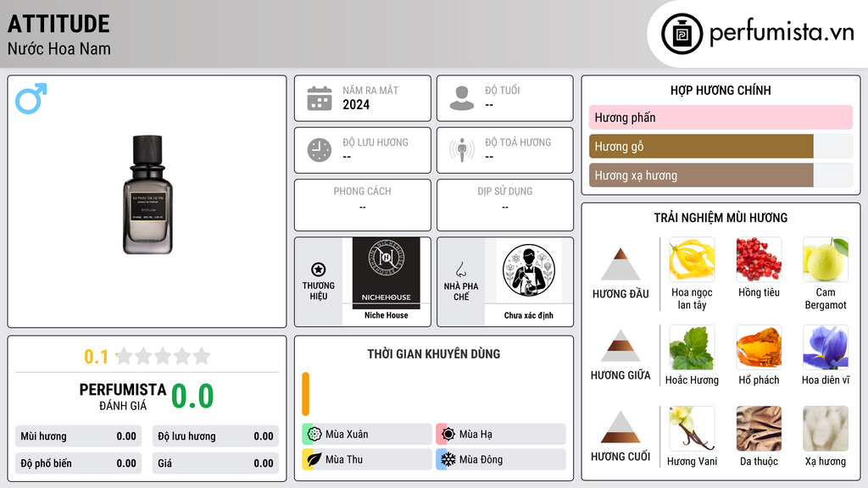Click the Mùa Thu leaf icon

314,459
